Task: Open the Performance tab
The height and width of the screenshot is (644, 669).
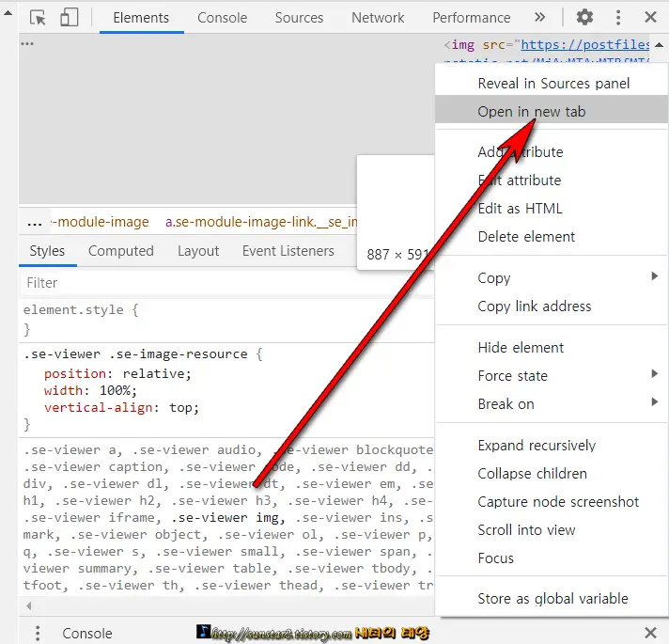Action: [x=472, y=18]
